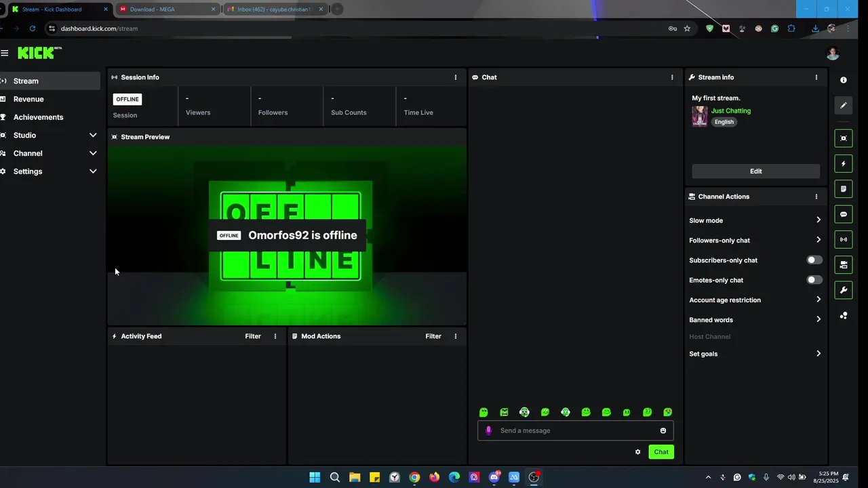Open Chrome from the Windows taskbar

414,477
